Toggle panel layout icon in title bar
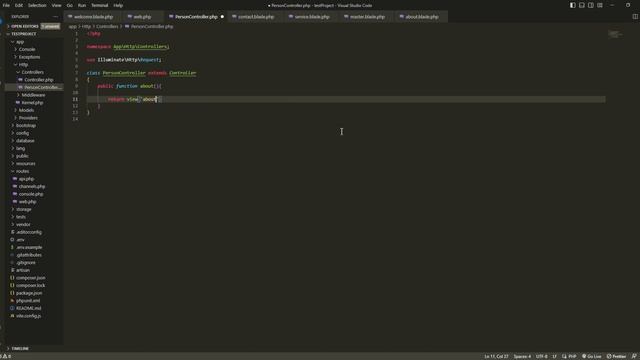This screenshot has width=640, height=360. coord(582,5)
